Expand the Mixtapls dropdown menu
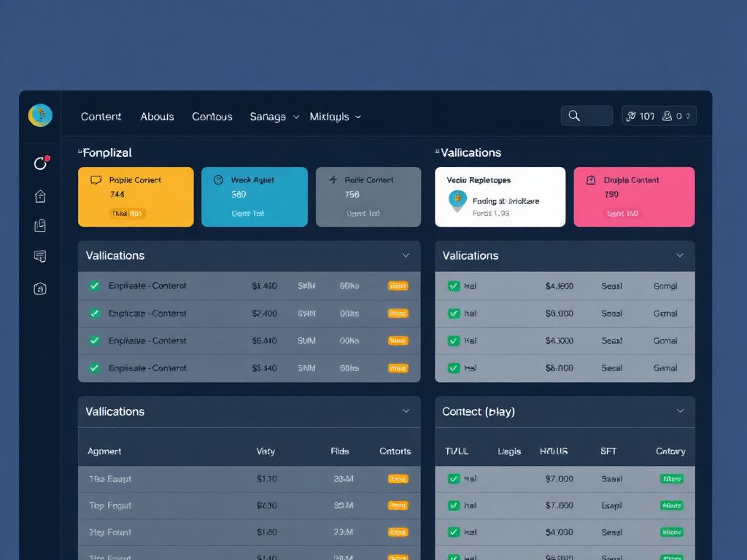 [335, 117]
